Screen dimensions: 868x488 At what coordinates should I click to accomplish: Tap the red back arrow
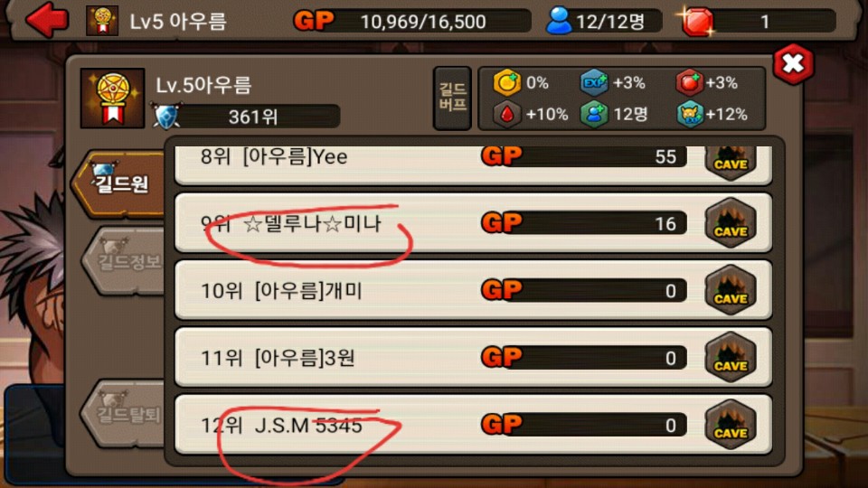(x=47, y=19)
